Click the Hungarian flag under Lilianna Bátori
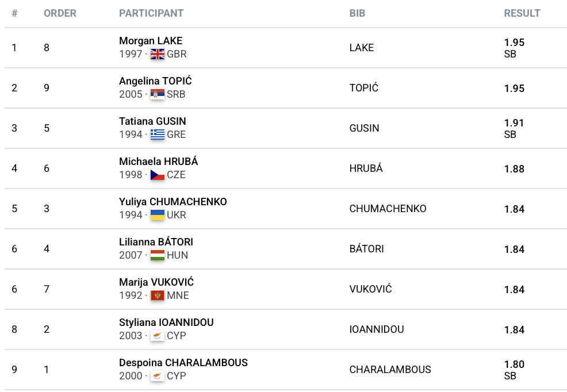This screenshot has width=567, height=392. [157, 256]
